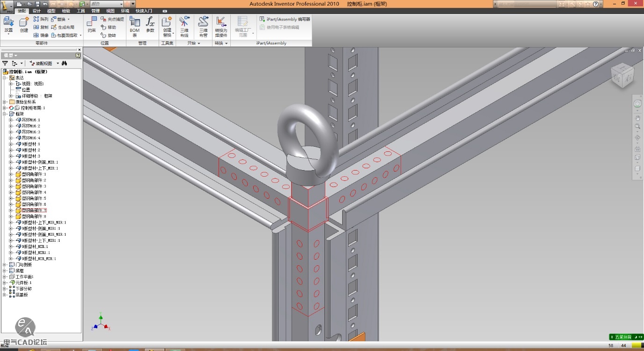Open the 视图 ribbon tab

point(110,10)
